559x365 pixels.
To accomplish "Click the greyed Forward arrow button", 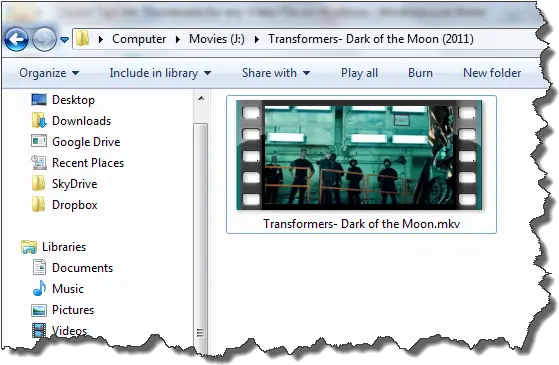I will click(44, 39).
